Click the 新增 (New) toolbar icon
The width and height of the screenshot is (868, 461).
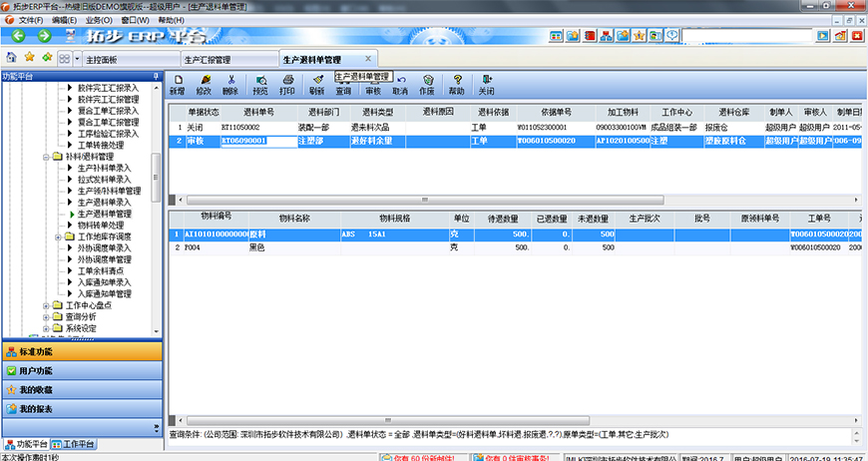tap(177, 84)
